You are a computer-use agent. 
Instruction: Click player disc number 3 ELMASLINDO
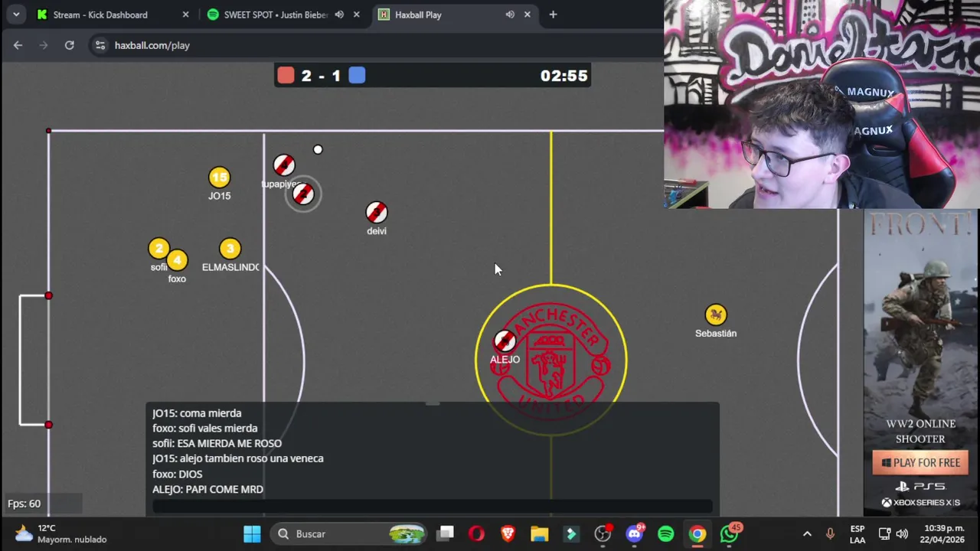point(230,249)
